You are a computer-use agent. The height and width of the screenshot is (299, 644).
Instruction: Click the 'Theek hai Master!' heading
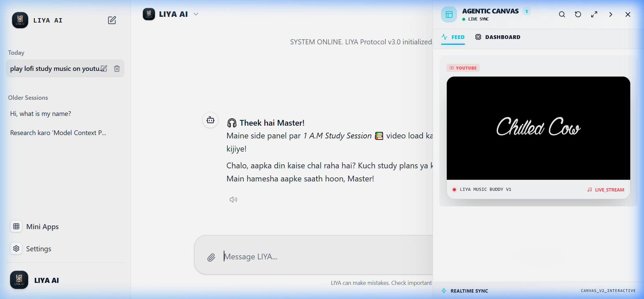pyautogui.click(x=272, y=123)
